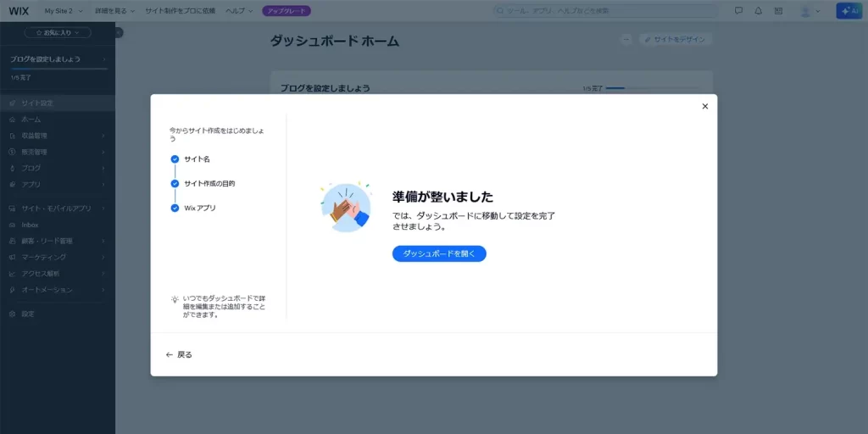The width and height of the screenshot is (868, 434).
Task: Expand the 詳細を見る menu
Action: 115,11
